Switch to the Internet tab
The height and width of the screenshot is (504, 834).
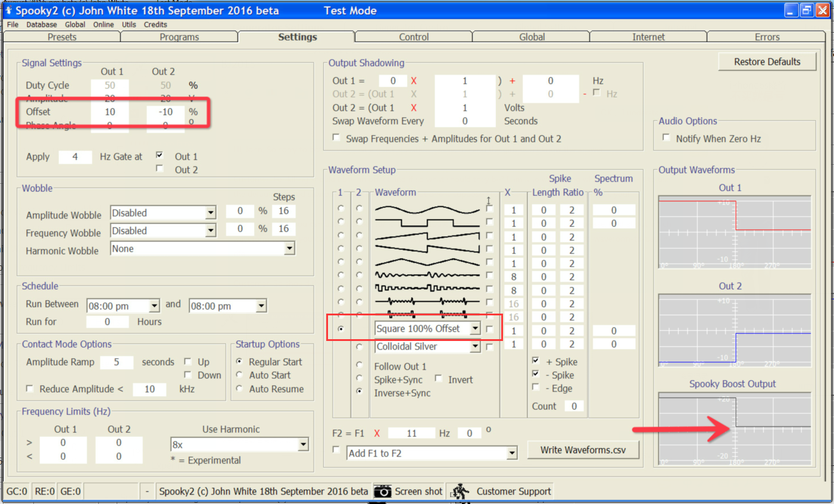[648, 37]
